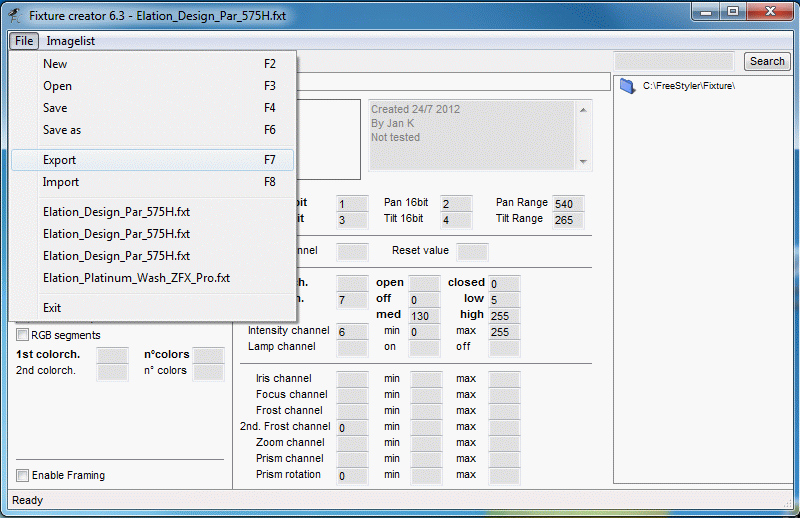Click the Ready status bar text
The height and width of the screenshot is (518, 800).
(28, 500)
